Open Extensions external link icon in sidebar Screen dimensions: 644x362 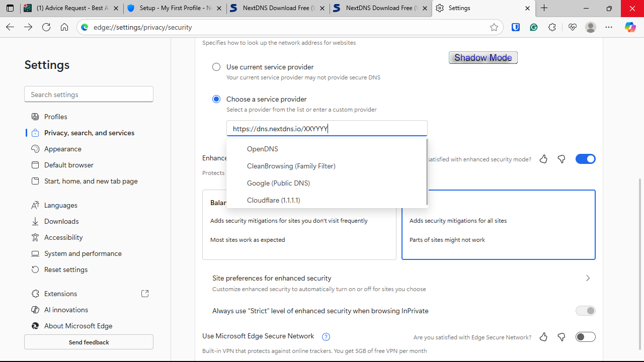145,294
